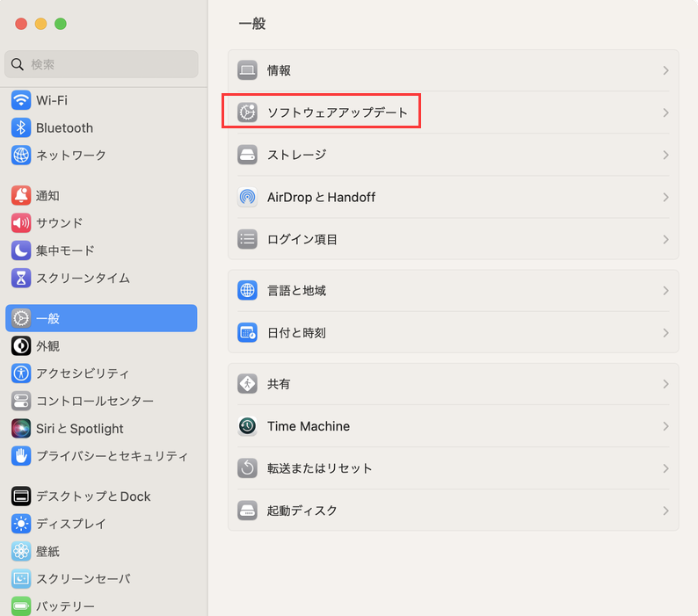Click the 起動ディスク disk icon

tap(248, 511)
